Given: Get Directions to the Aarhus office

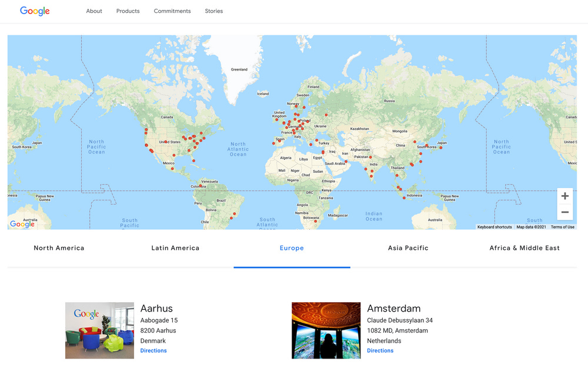Looking at the screenshot, I should (153, 351).
